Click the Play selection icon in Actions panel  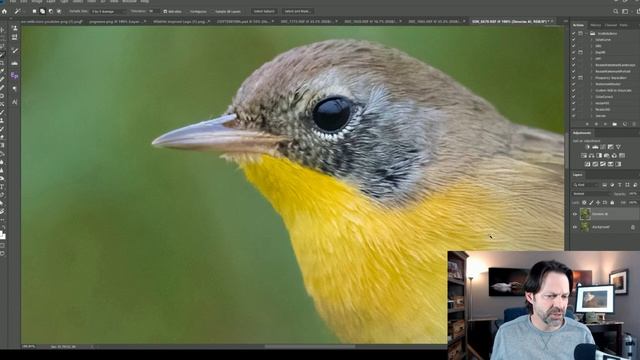(605, 124)
